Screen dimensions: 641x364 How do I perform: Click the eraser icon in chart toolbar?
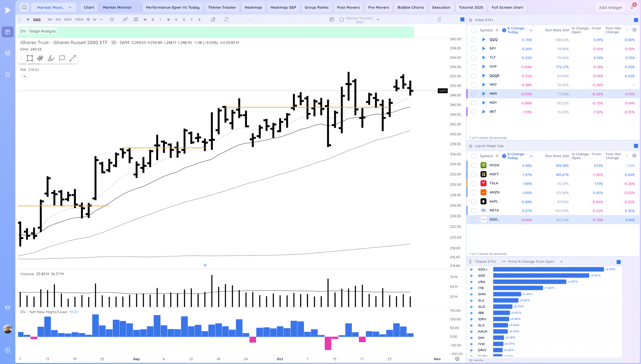pos(213,20)
